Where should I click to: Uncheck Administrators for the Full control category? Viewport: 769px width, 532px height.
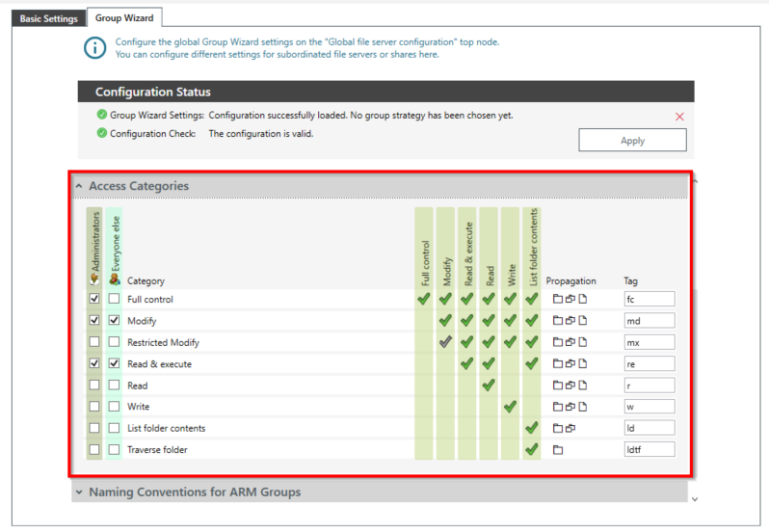click(x=93, y=299)
